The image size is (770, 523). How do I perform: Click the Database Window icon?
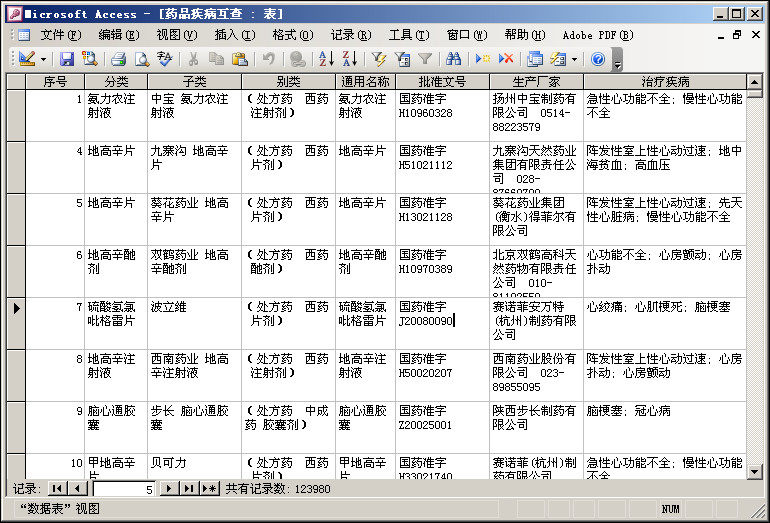pyautogui.click(x=535, y=59)
